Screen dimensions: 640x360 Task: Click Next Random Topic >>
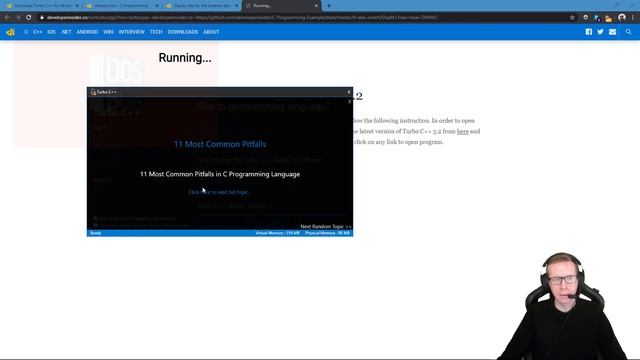click(x=326, y=227)
